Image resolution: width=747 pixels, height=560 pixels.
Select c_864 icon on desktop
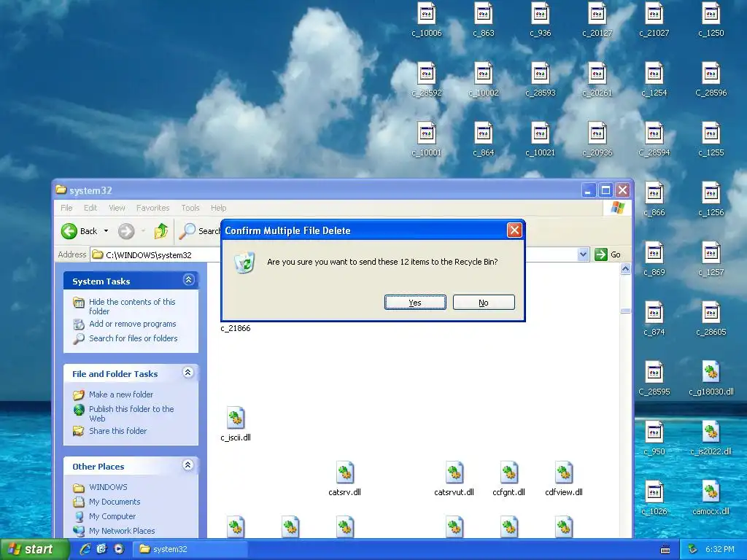coord(484,133)
